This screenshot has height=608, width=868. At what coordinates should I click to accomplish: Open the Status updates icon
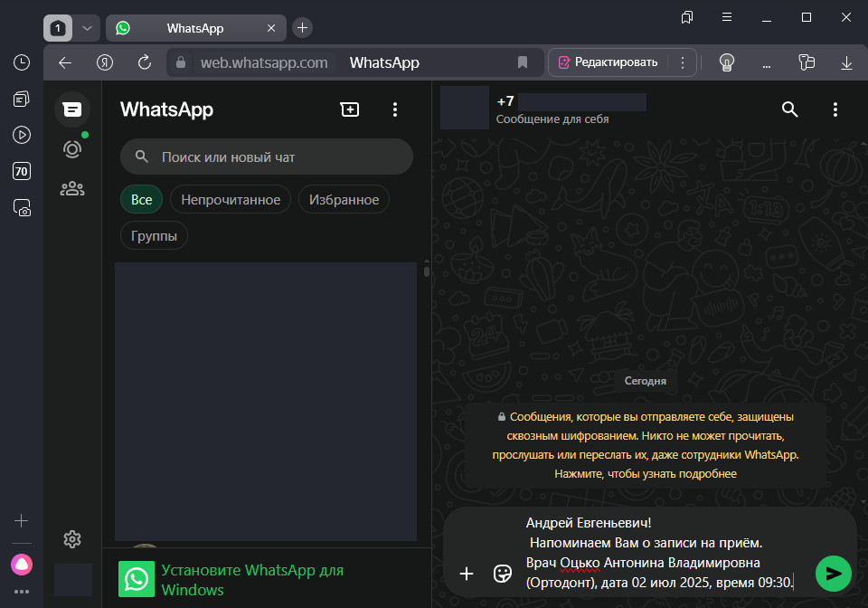click(x=72, y=149)
